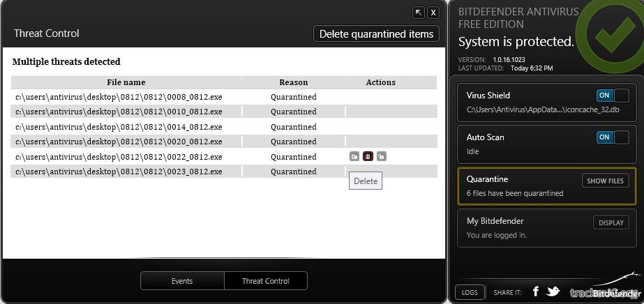The image size is (644, 304).
Task: Select the 0014_0812.exe quarantined row
Action: 119,127
